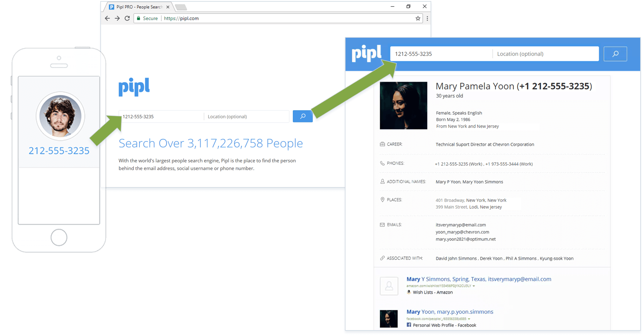Viewport: 644px width, 336px height.
Task: Click results page Location (optional) field
Action: [x=546, y=54]
